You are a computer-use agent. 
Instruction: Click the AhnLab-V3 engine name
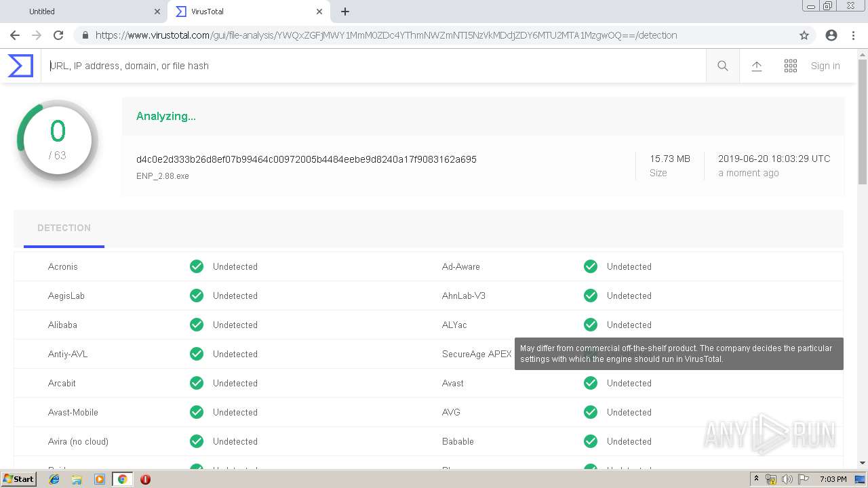[x=464, y=296]
